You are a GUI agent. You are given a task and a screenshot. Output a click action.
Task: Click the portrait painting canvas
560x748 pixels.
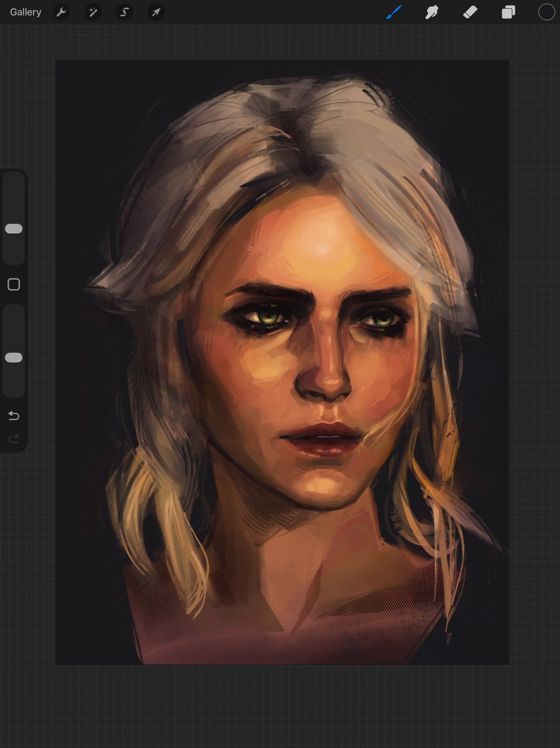tap(282, 362)
